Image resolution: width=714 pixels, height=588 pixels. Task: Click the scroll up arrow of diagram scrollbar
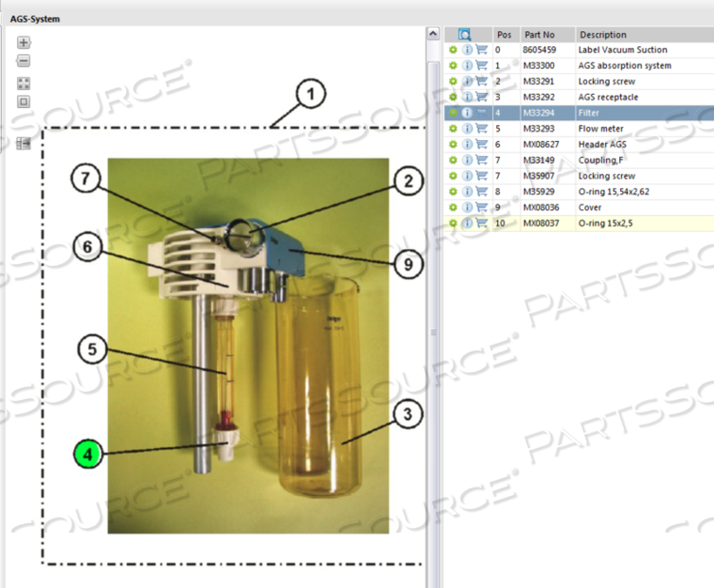pos(433,34)
